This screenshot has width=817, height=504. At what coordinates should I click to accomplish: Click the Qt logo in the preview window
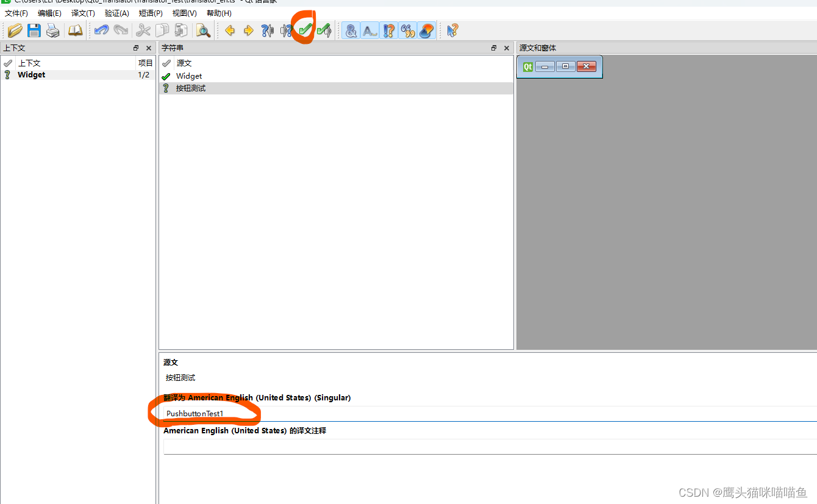(x=527, y=66)
